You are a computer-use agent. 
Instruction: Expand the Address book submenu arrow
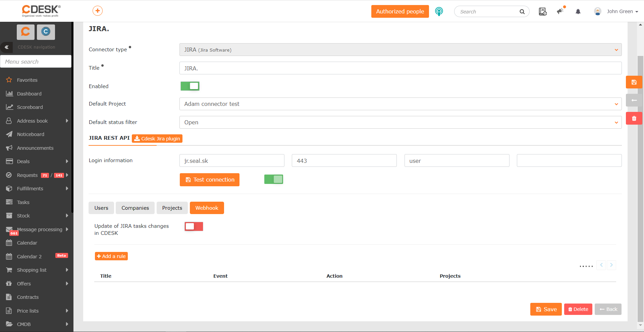coord(67,121)
